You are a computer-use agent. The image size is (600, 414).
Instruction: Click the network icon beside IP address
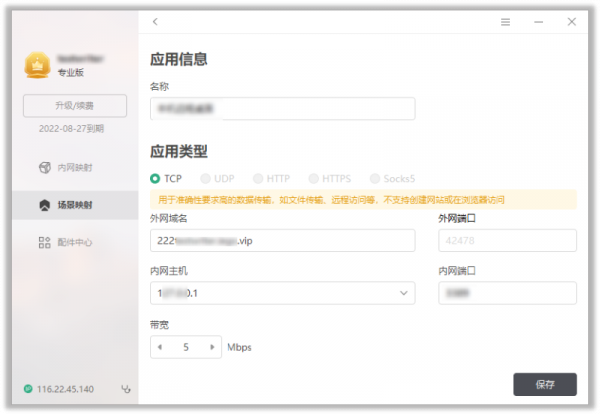(125, 389)
